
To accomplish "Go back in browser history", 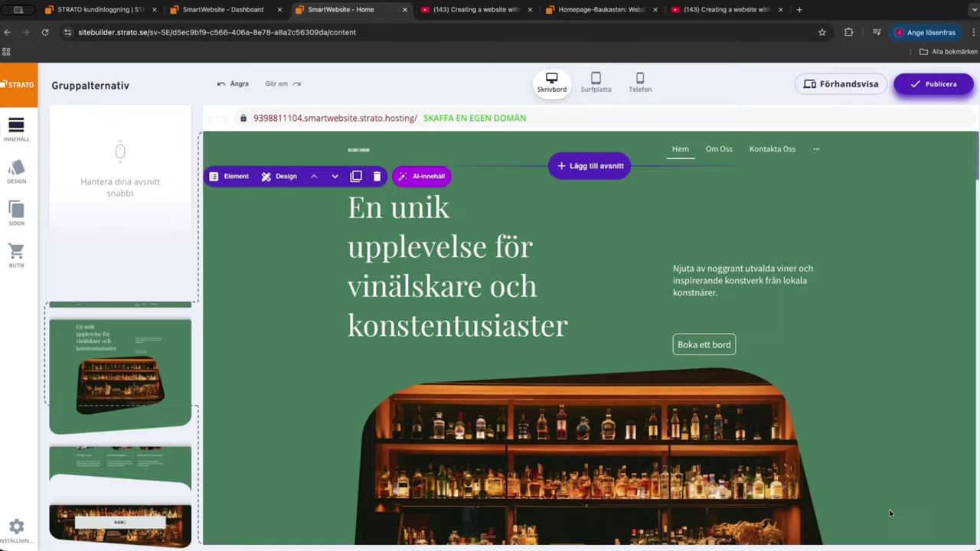I will point(7,32).
